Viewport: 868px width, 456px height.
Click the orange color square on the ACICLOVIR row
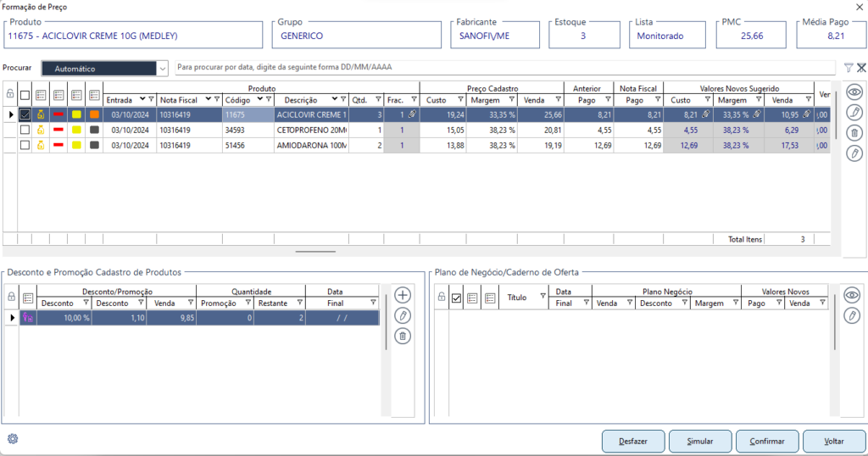[x=93, y=114]
